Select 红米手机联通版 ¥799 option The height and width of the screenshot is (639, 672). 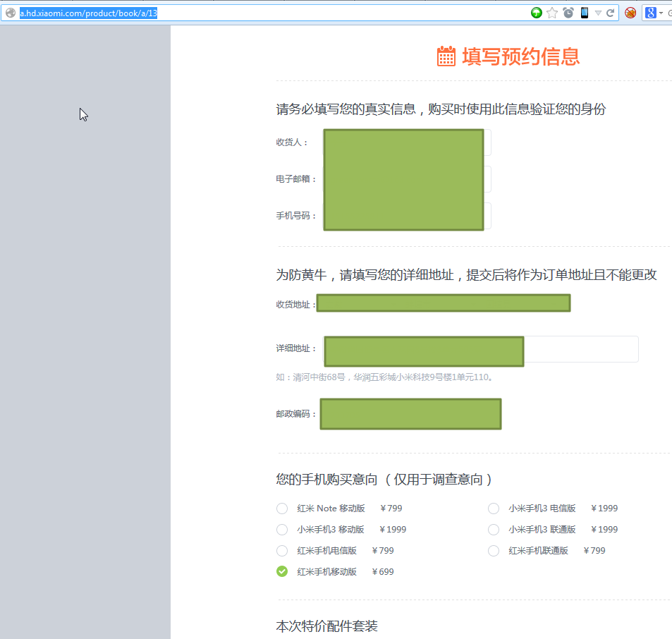coord(494,550)
